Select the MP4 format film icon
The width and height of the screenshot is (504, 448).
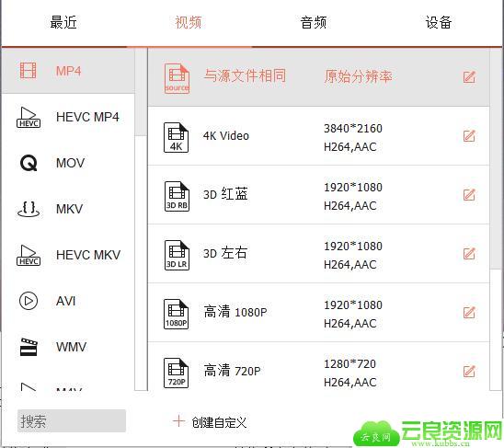point(28,71)
